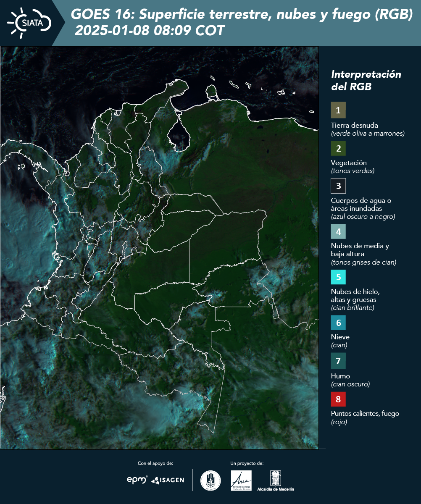
Task: Click the "Un proyecto de:" footer text
Action: [247, 463]
